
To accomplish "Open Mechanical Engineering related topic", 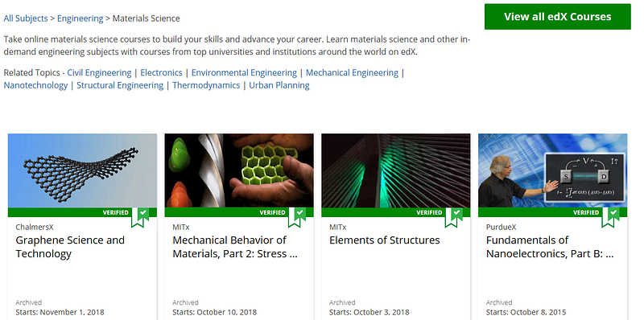I will click(x=352, y=72).
